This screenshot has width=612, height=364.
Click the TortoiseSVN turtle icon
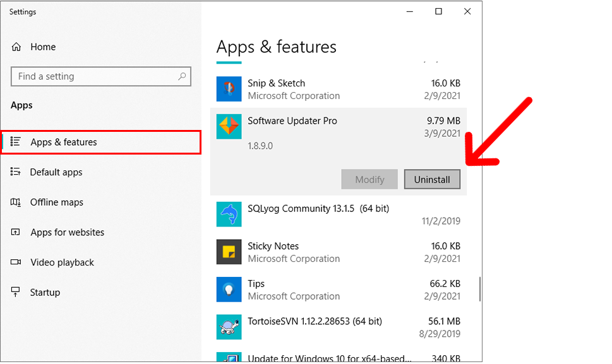(x=229, y=327)
